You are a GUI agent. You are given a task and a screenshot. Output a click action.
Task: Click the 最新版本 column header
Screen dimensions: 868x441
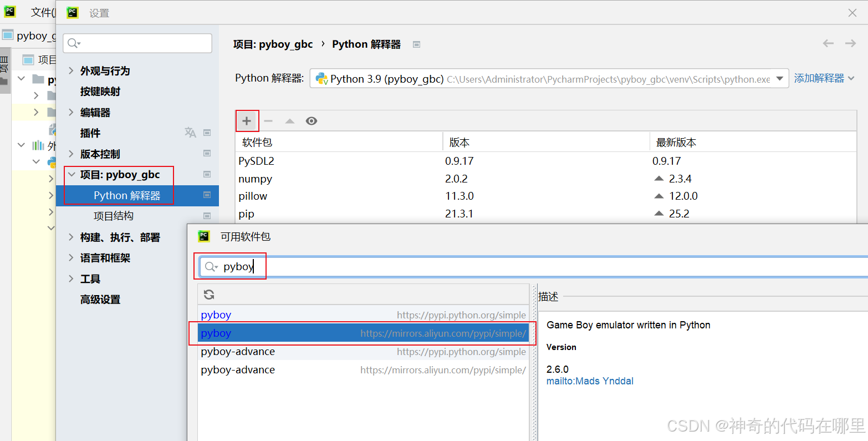[x=753, y=142]
